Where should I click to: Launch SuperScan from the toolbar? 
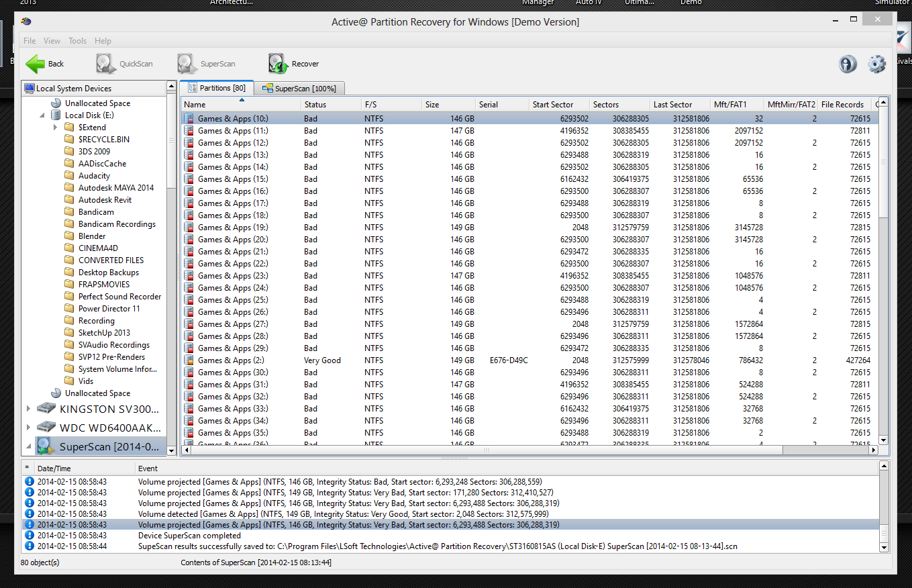click(207, 64)
